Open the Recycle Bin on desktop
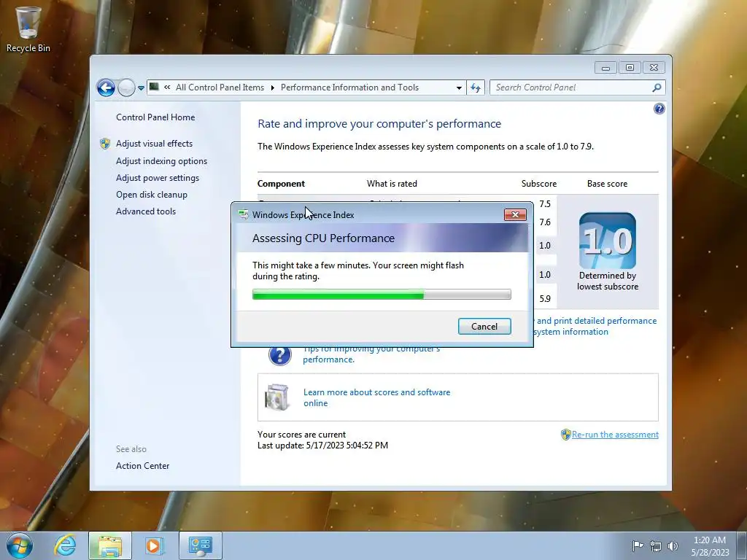Viewport: 747px width, 560px height. click(x=28, y=28)
